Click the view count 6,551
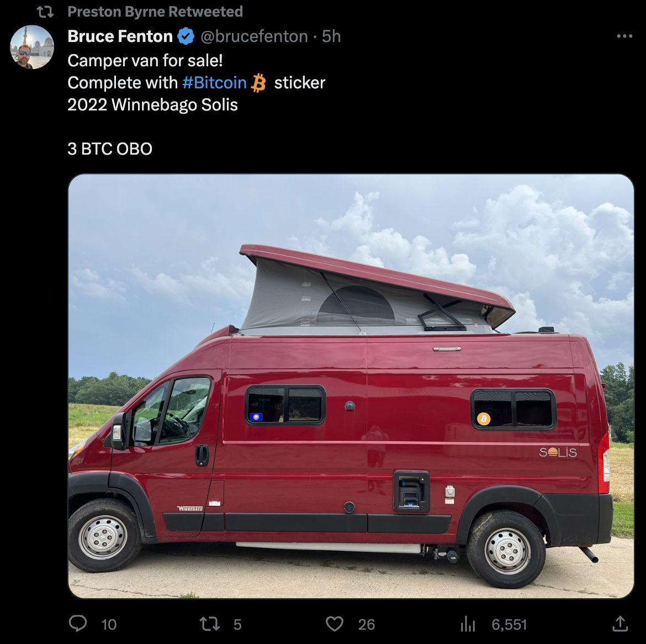Viewport: 646px width, 644px height. pyautogui.click(x=509, y=625)
